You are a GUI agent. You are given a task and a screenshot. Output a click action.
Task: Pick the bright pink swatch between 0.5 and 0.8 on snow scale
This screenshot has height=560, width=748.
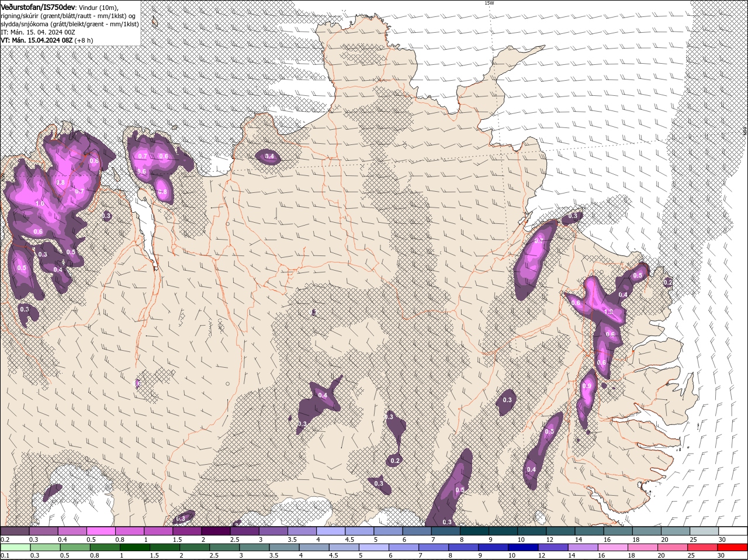[x=101, y=531]
